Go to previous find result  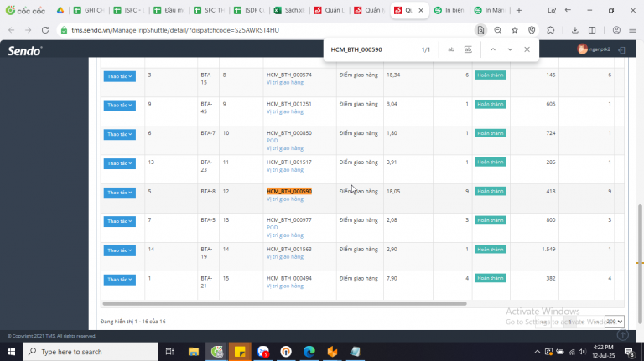pyautogui.click(x=493, y=49)
